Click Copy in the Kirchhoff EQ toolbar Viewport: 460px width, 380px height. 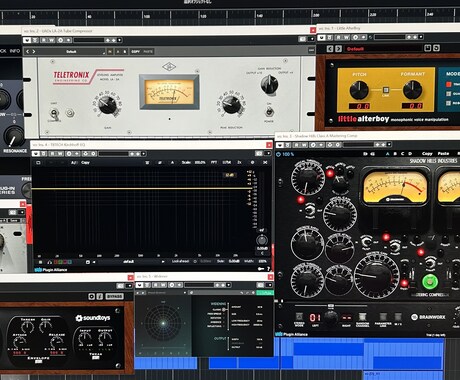coord(85,163)
